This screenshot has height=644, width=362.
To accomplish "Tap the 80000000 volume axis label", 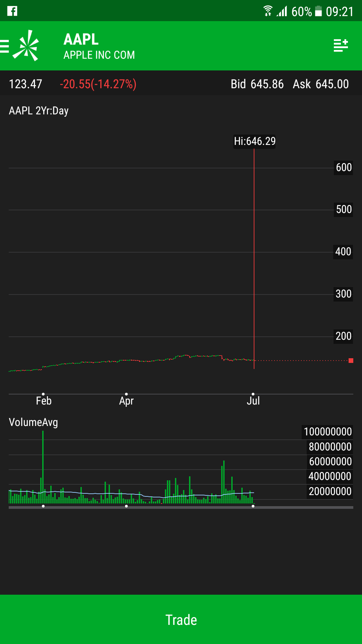I will pyautogui.click(x=330, y=447).
